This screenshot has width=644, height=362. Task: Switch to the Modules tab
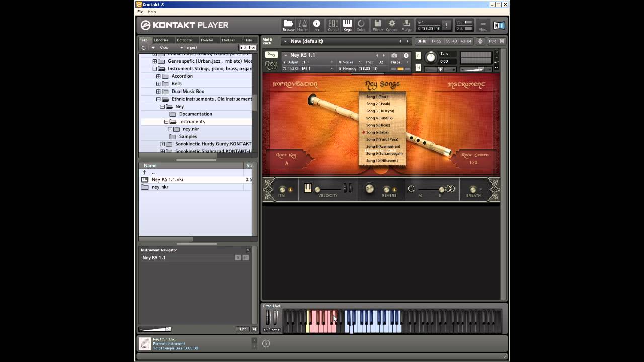click(x=228, y=40)
